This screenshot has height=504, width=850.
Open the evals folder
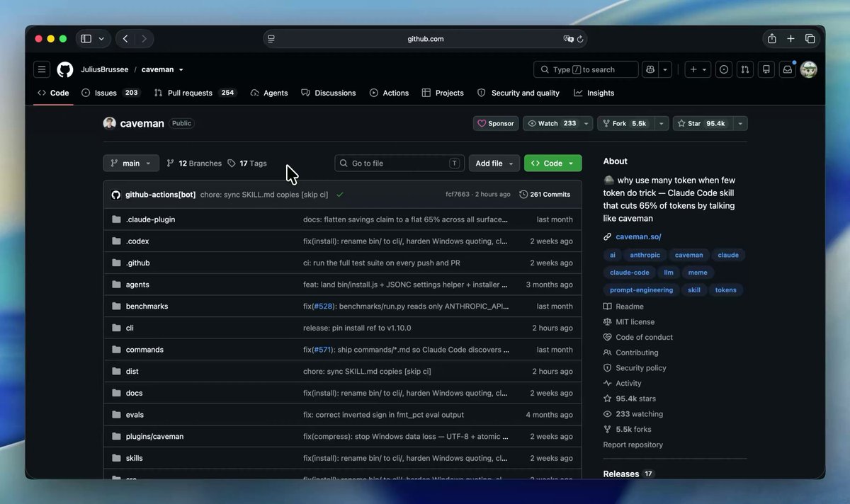[135, 415]
